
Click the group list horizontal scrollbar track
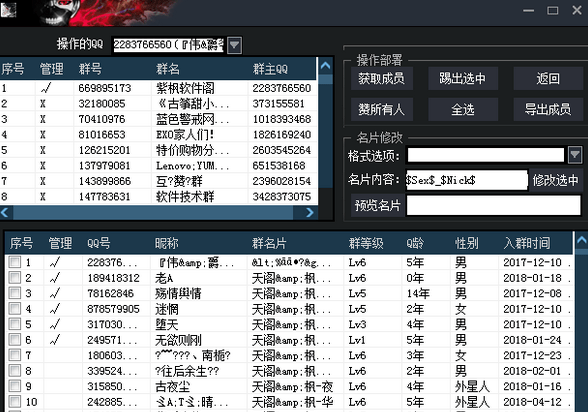tap(153, 213)
